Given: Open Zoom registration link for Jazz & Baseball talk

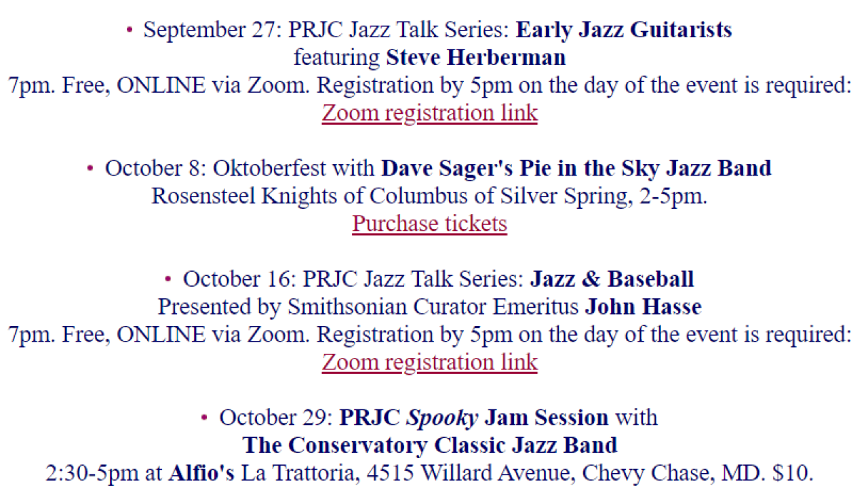Looking at the screenshot, I should coord(429,362).
